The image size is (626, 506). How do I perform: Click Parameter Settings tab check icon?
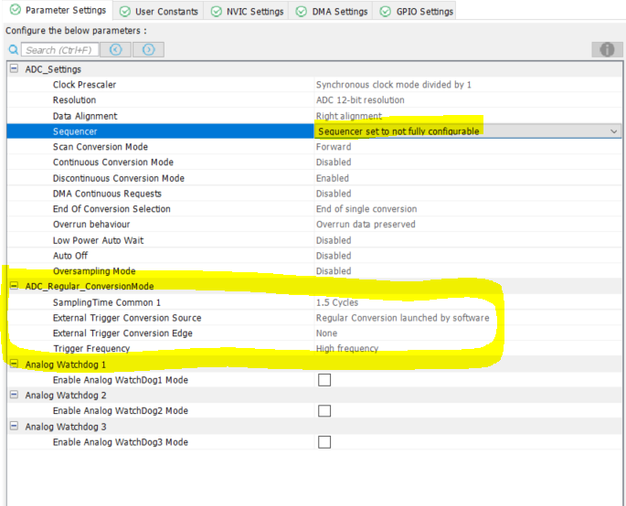coord(15,10)
